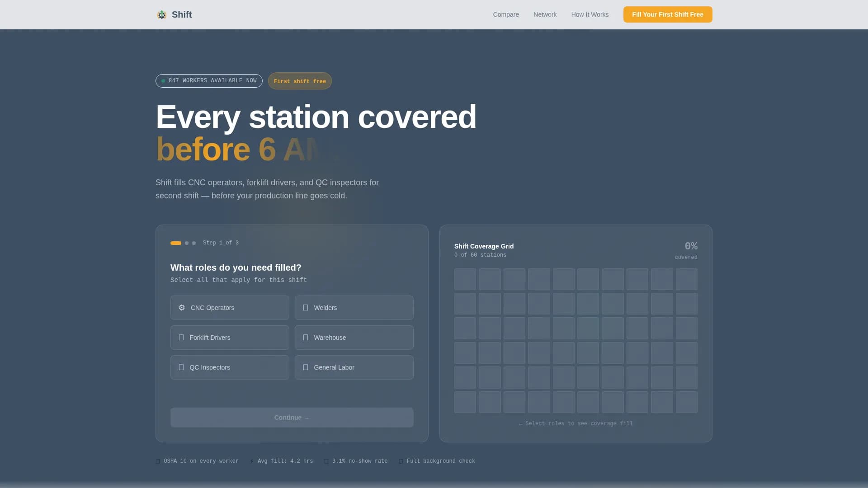Viewport: 868px width, 488px height.
Task: Select the General Labor role
Action: click(x=354, y=367)
